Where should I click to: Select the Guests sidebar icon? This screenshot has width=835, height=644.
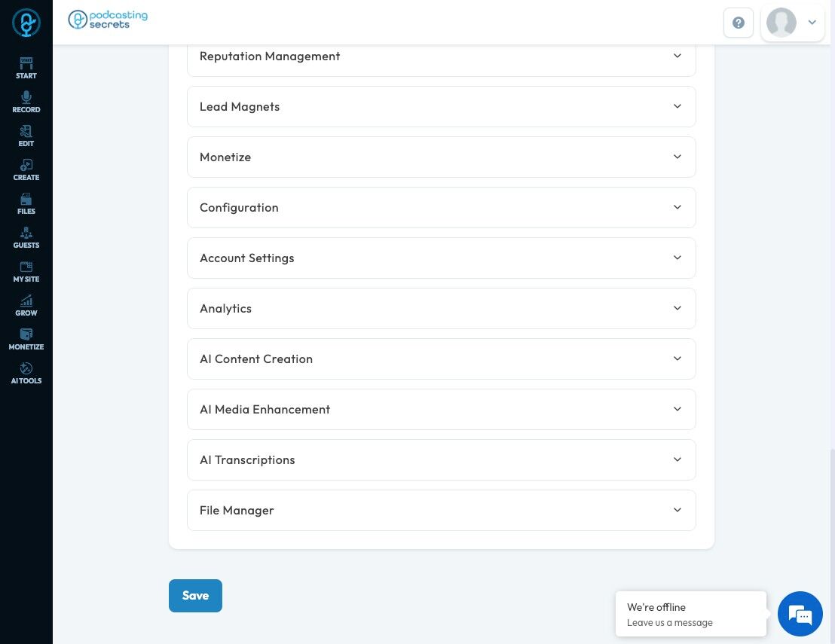click(x=26, y=237)
